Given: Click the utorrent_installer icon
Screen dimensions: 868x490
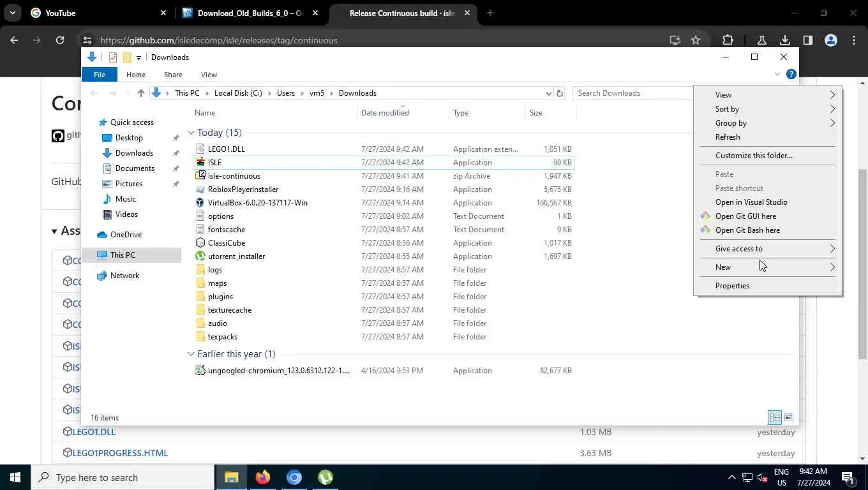Looking at the screenshot, I should [200, 256].
